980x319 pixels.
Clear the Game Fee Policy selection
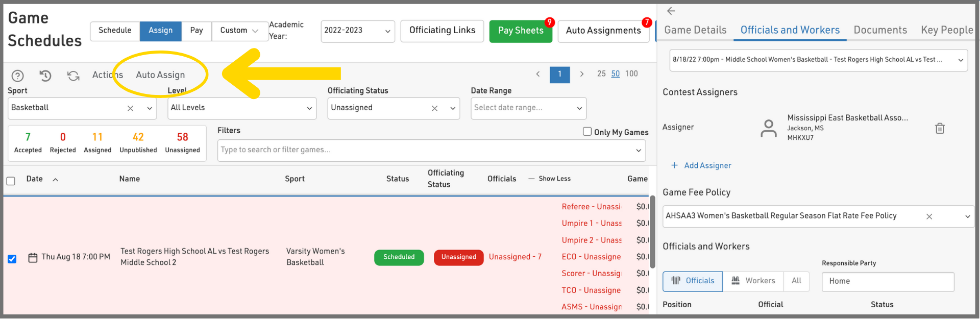pos(929,216)
